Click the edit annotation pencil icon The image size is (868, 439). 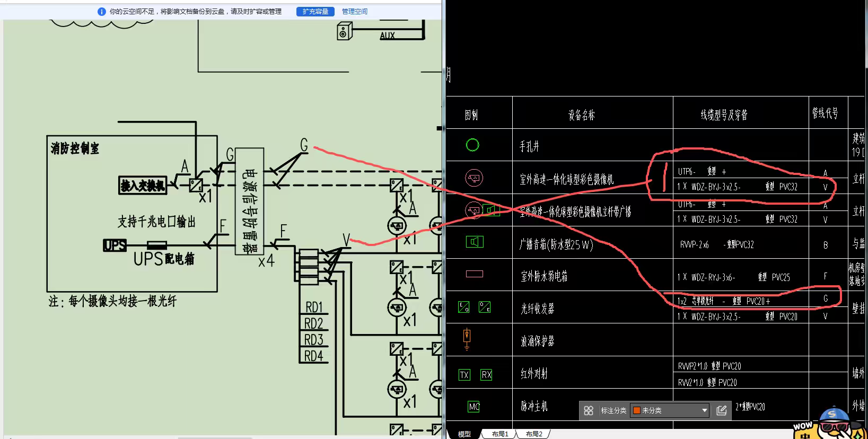(x=721, y=410)
